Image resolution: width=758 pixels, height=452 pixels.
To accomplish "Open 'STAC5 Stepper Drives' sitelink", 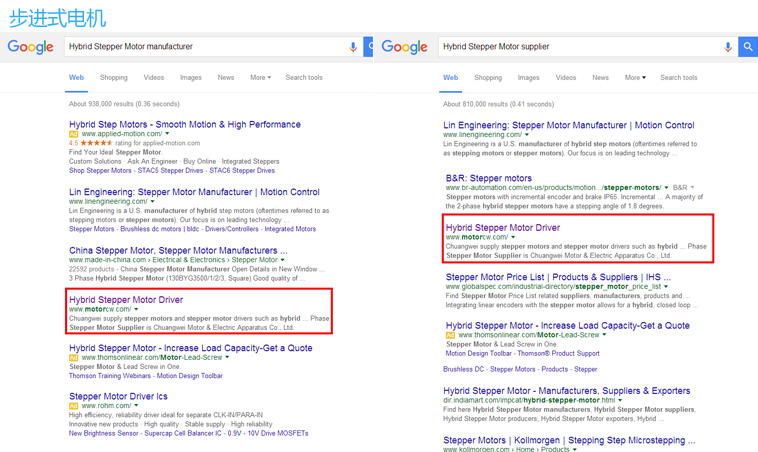I will click(170, 171).
